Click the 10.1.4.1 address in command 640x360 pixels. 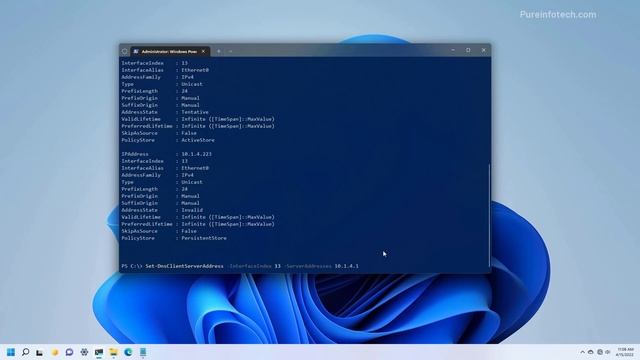[347, 266]
